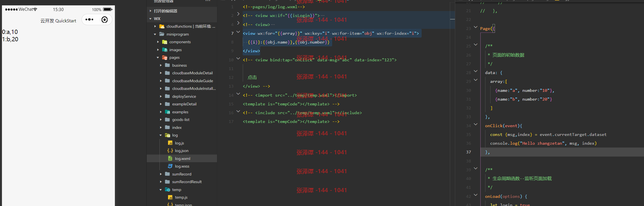Click the log.json braces icon
Viewport: 644px width, 206px height.
(x=170, y=151)
